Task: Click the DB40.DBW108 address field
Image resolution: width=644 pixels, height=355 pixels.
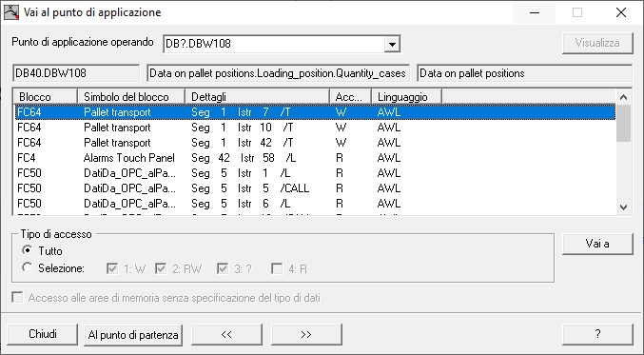Action: pos(76,73)
